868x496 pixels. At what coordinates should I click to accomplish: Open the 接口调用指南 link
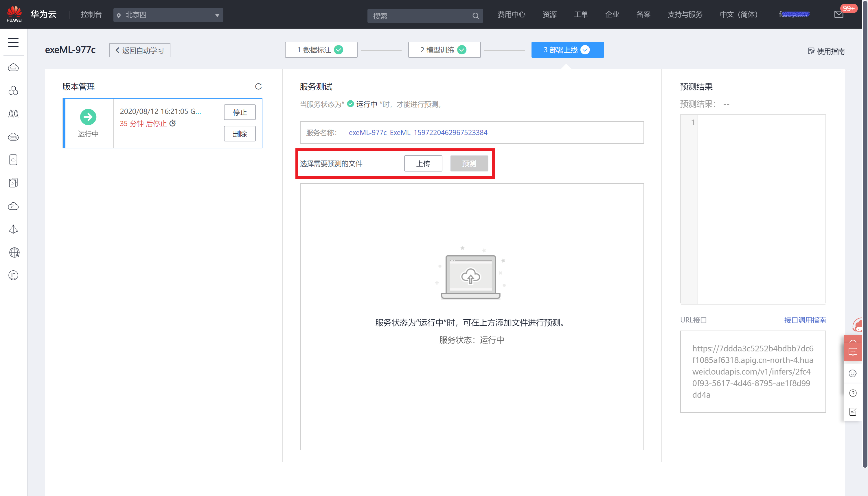pyautogui.click(x=805, y=320)
